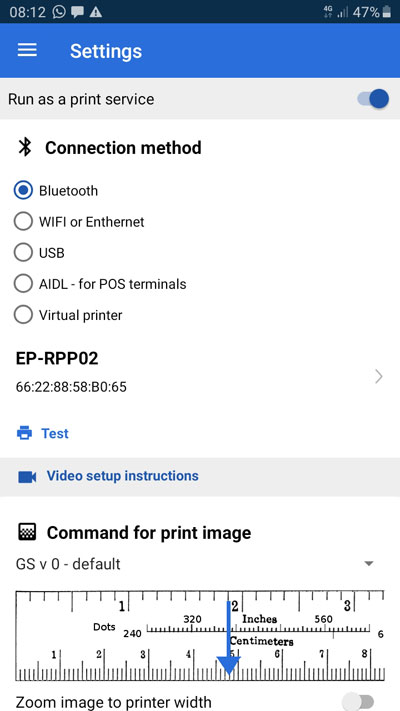Tap the chevron next to EP-RPP02 printer
The image size is (400, 711).
(x=379, y=376)
